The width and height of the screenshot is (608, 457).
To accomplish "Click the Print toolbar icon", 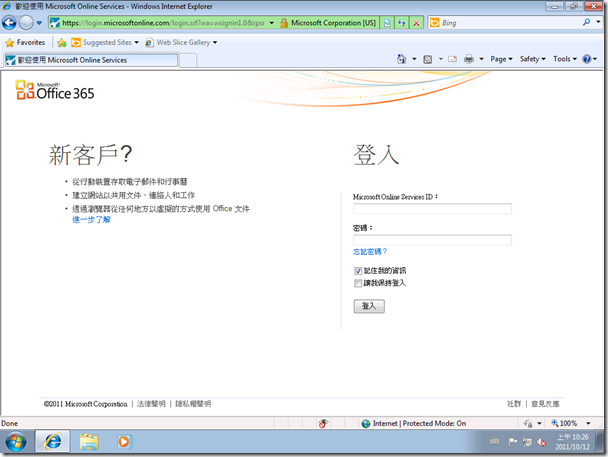I will pos(469,59).
